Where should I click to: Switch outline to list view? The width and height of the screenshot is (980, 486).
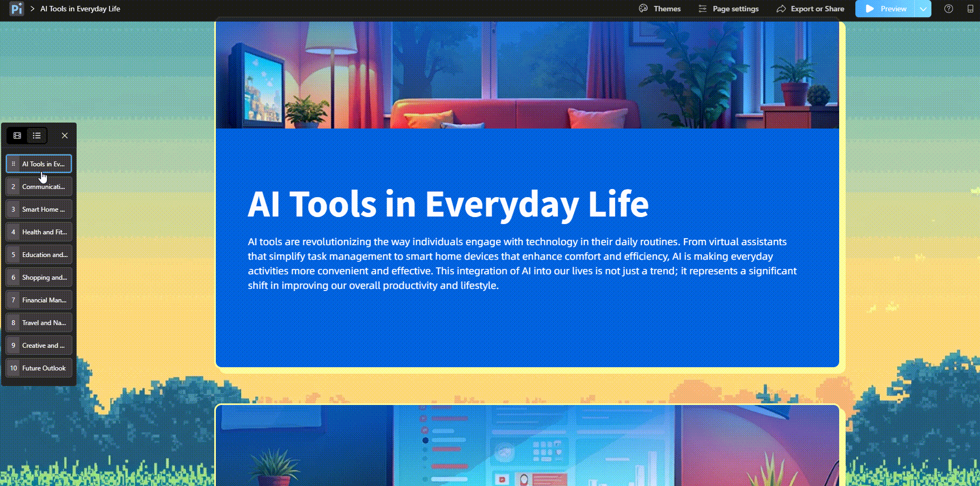click(37, 136)
